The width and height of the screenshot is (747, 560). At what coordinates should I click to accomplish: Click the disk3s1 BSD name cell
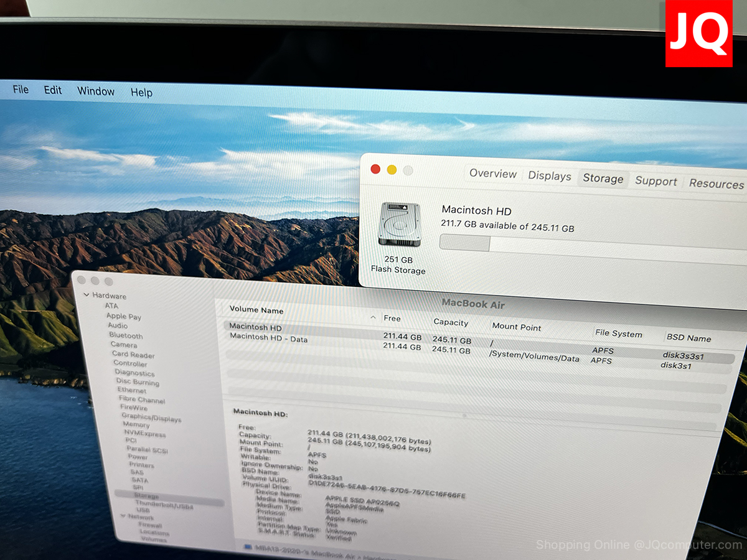point(675,365)
